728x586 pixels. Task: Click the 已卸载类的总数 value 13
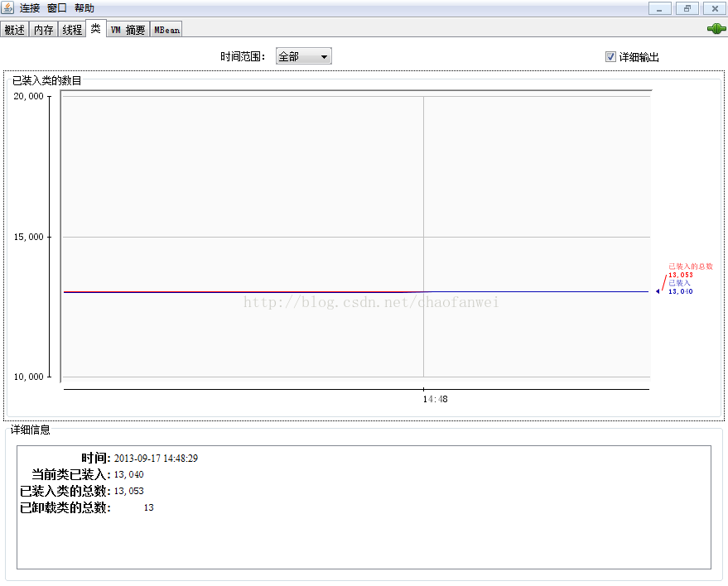[x=148, y=507]
